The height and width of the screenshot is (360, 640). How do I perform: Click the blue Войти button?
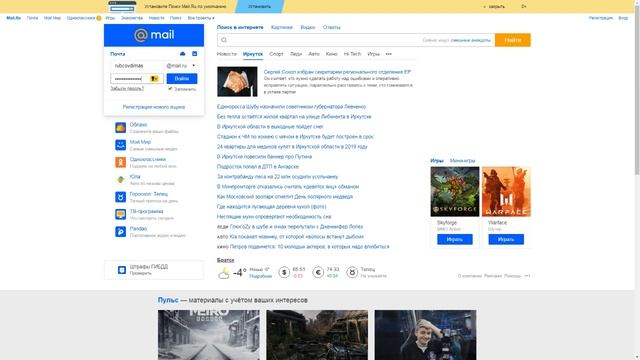click(x=182, y=78)
